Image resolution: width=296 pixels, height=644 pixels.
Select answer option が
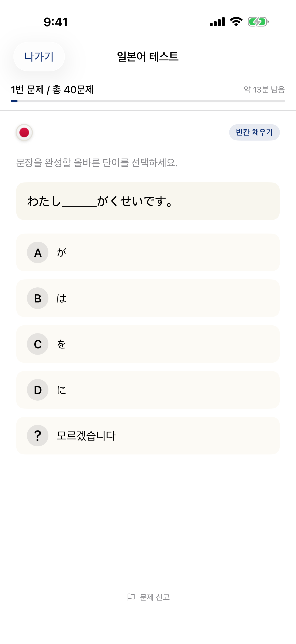pos(148,252)
